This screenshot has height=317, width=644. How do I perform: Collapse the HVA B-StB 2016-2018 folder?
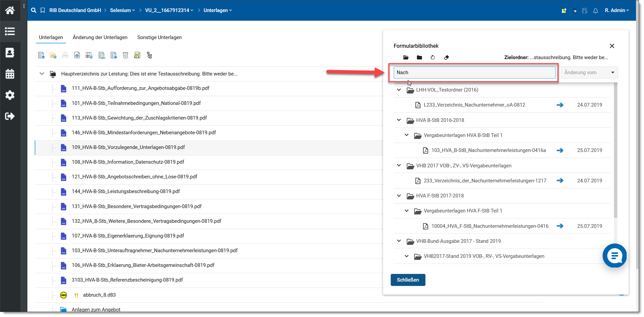pos(399,120)
